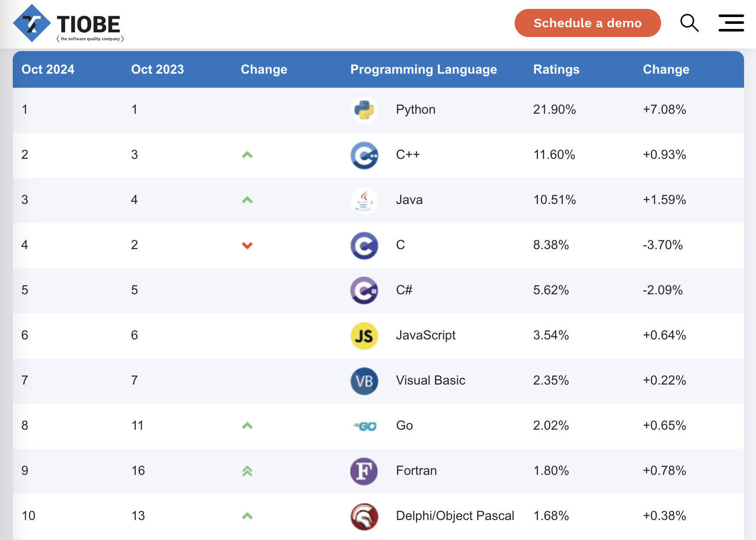Click the C# logo icon
756x540 pixels.
tap(364, 290)
